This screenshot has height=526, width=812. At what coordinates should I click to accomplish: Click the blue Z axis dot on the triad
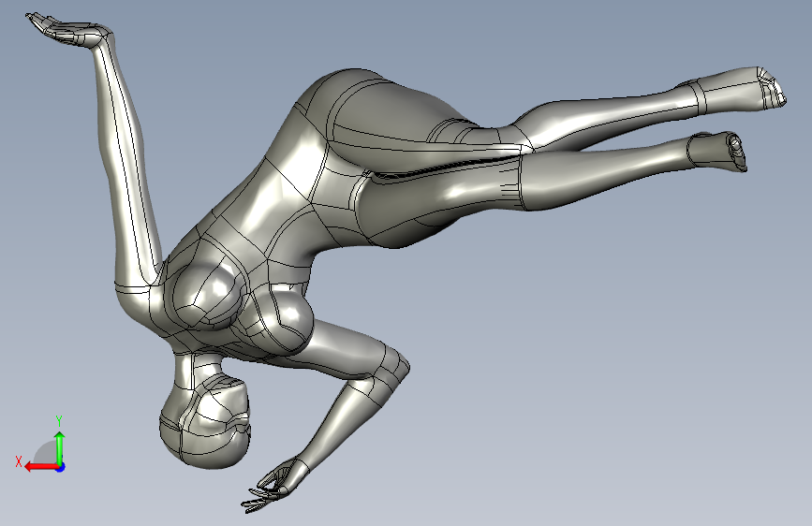coord(61,467)
